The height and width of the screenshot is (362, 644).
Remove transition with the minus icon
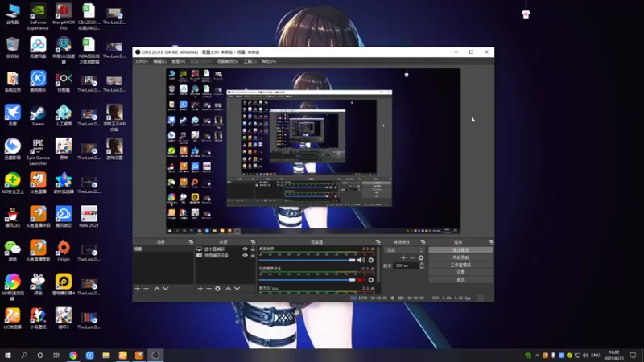point(412,257)
